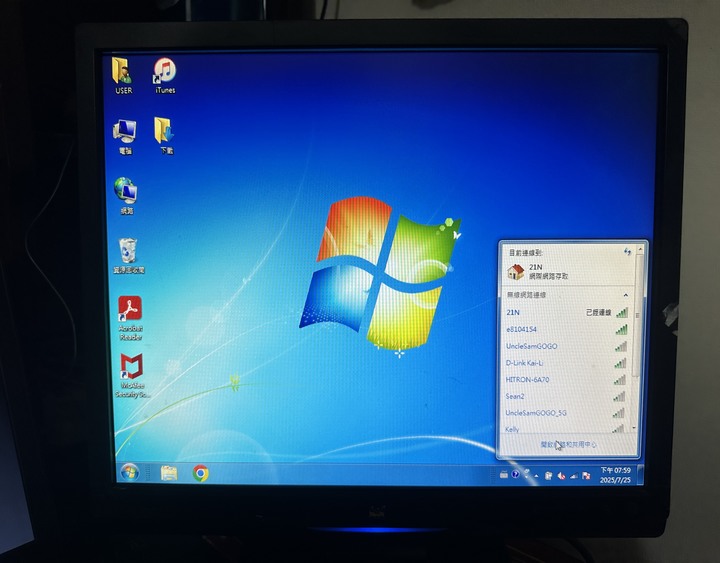The width and height of the screenshot is (720, 563).
Task: Click the Windows Start orb
Action: point(129,473)
